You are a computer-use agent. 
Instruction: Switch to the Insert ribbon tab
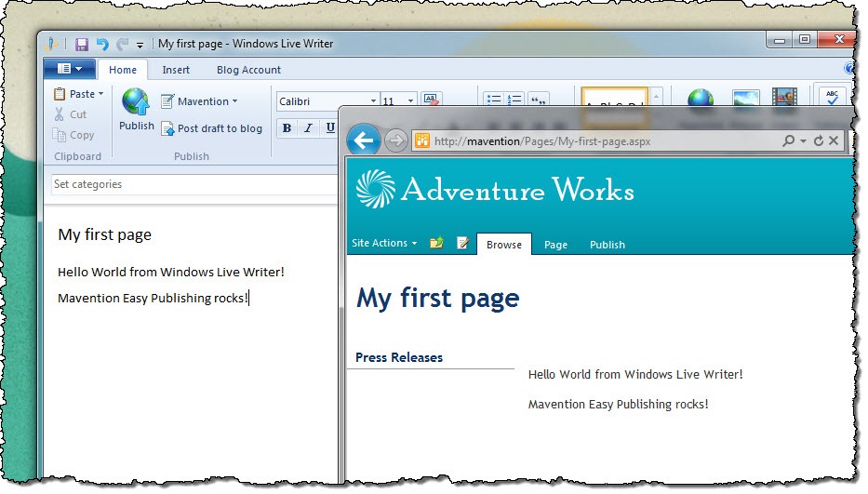point(176,70)
